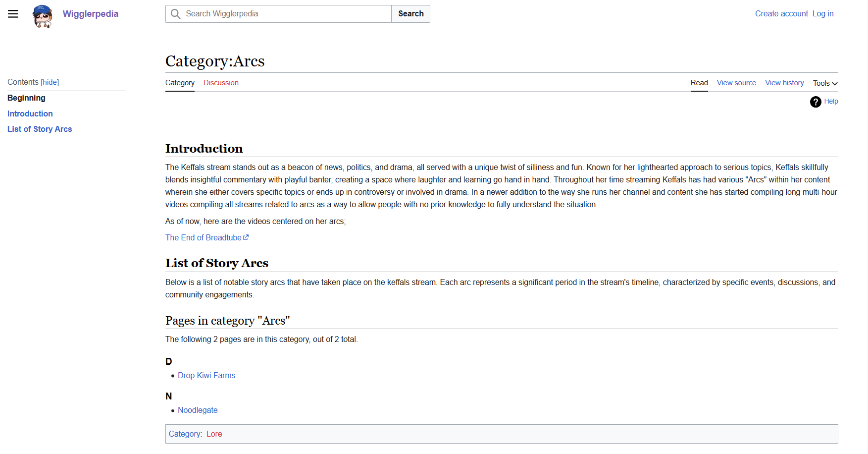Open the View source tab
This screenshot has height=454, width=868.
[x=736, y=83]
